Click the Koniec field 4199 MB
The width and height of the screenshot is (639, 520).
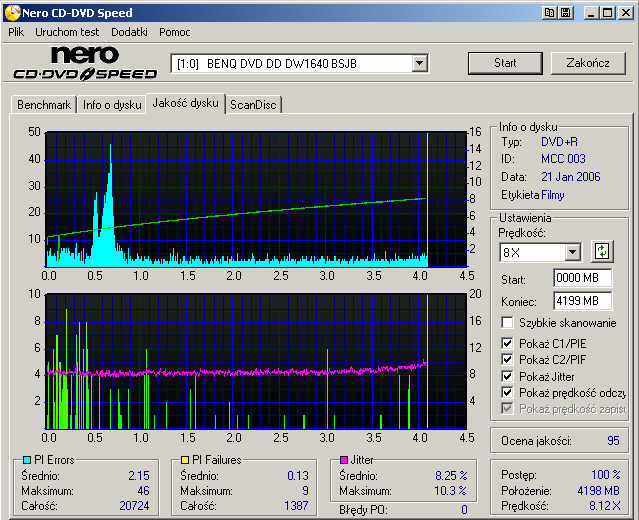coord(583,301)
